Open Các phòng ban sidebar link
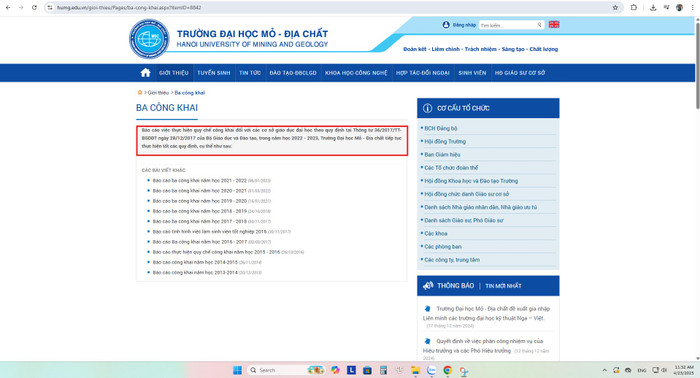This screenshot has width=700, height=378. pos(443,246)
